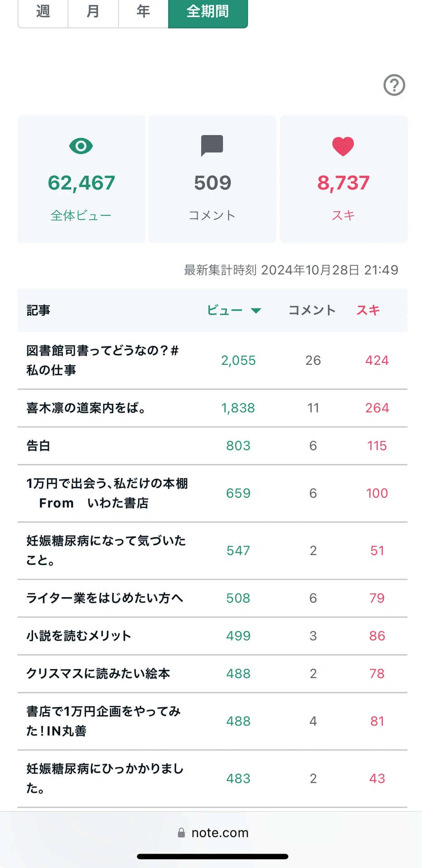Open 小説を読むメリット article
This screenshot has height=868, width=422.
(x=79, y=636)
